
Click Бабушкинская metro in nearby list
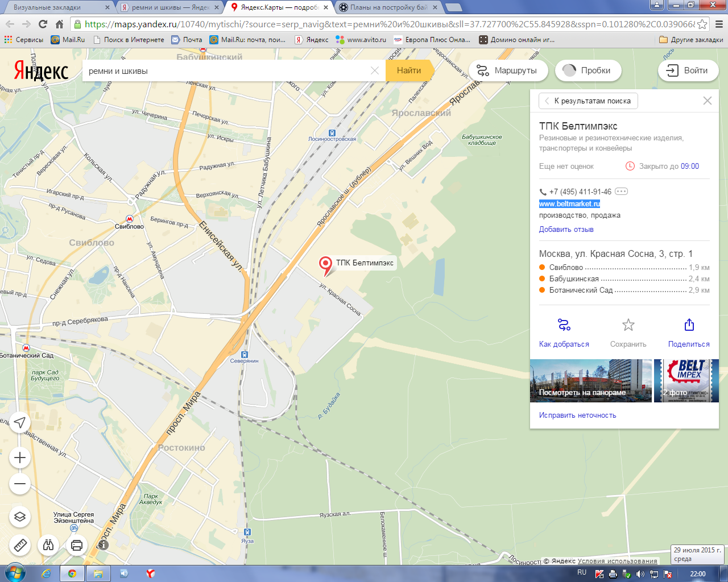pyautogui.click(x=574, y=278)
